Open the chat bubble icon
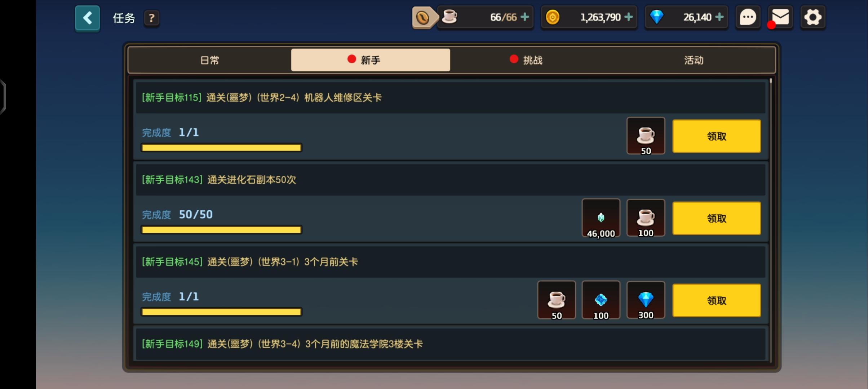 click(748, 17)
